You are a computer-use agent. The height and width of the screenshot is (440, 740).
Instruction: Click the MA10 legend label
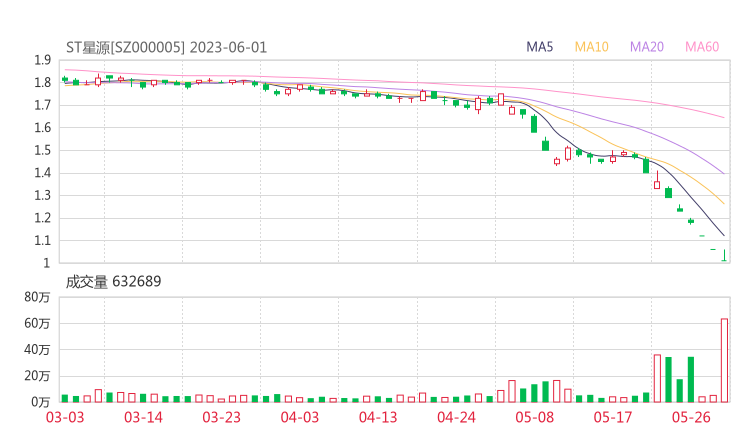pyautogui.click(x=591, y=47)
